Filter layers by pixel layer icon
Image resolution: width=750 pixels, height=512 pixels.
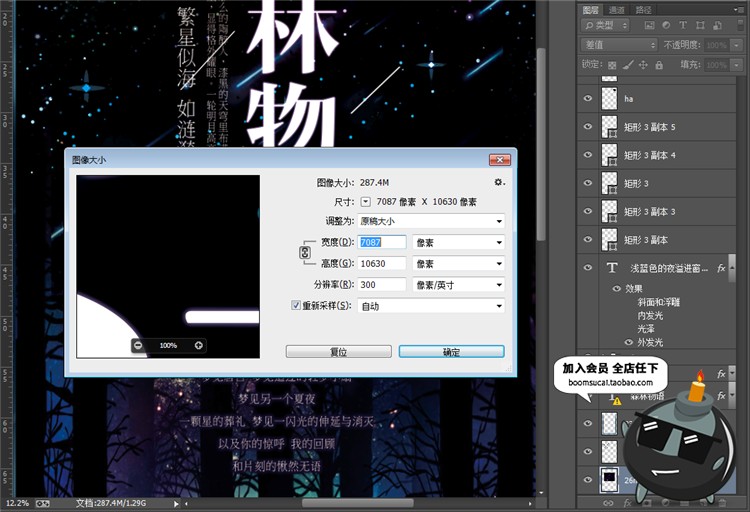pyautogui.click(x=649, y=25)
